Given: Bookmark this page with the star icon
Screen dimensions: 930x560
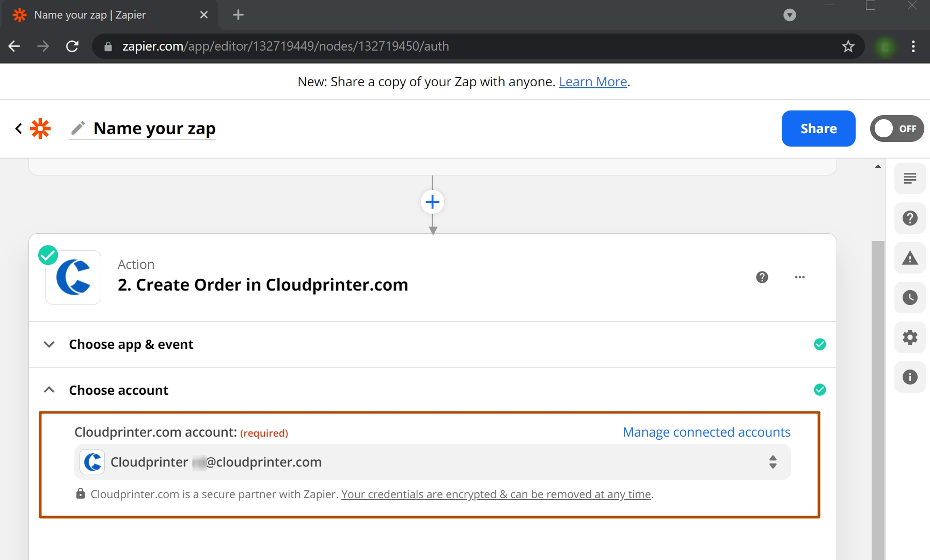Looking at the screenshot, I should pyautogui.click(x=848, y=46).
